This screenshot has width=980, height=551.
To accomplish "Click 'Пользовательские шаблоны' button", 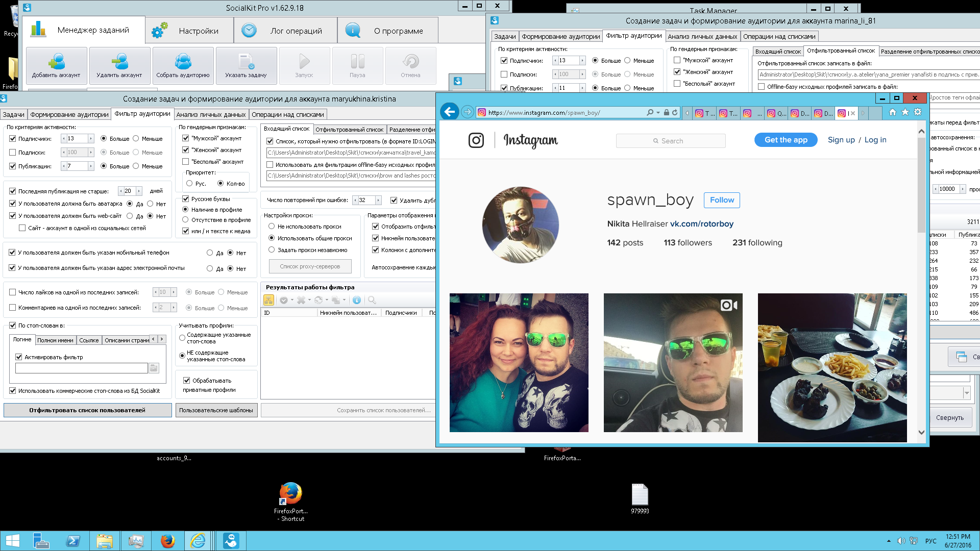I will [216, 410].
